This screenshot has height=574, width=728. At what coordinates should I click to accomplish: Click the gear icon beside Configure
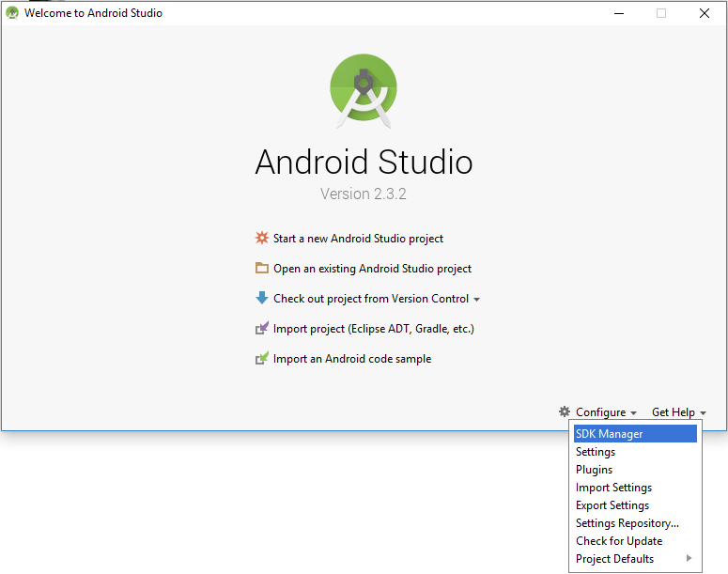[565, 411]
